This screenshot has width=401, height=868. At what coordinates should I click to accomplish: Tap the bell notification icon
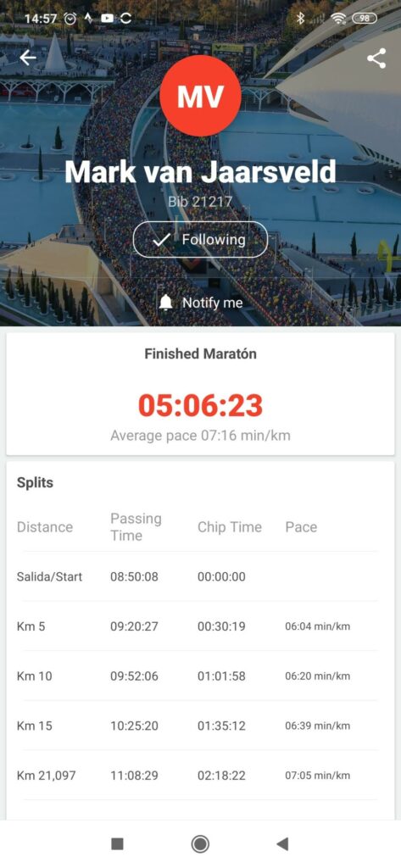coord(165,303)
